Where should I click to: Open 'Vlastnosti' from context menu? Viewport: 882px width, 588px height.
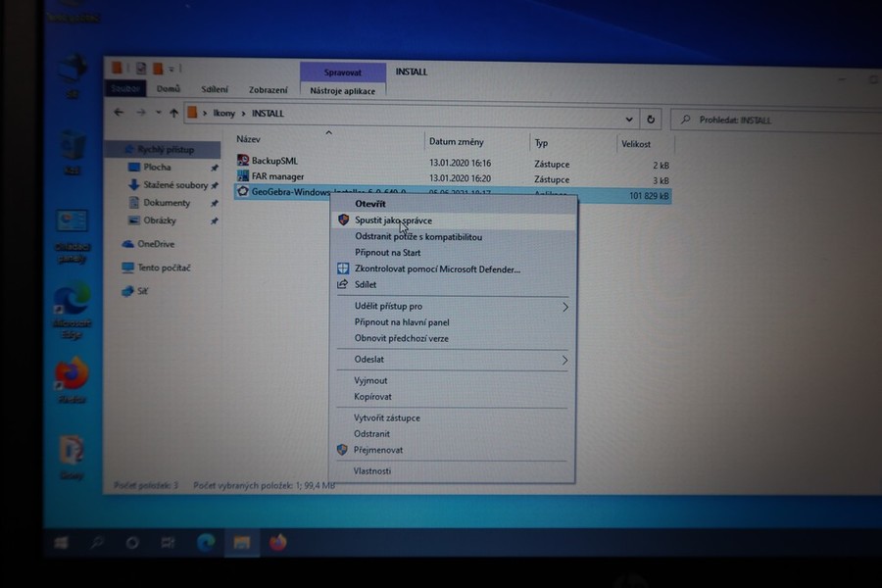pos(371,471)
